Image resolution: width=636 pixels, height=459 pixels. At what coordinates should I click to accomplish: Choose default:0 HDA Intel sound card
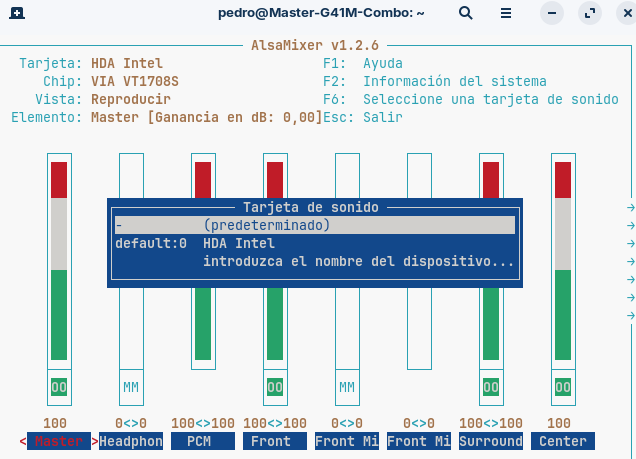click(x=315, y=243)
